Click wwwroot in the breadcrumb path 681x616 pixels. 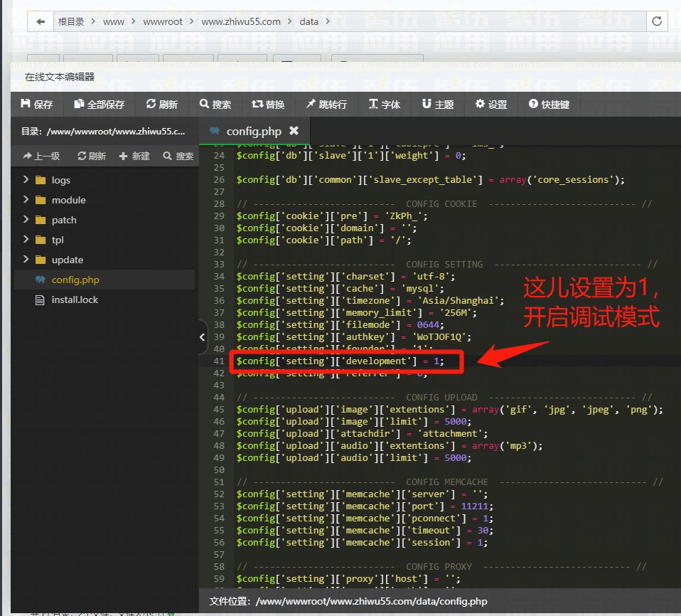163,22
